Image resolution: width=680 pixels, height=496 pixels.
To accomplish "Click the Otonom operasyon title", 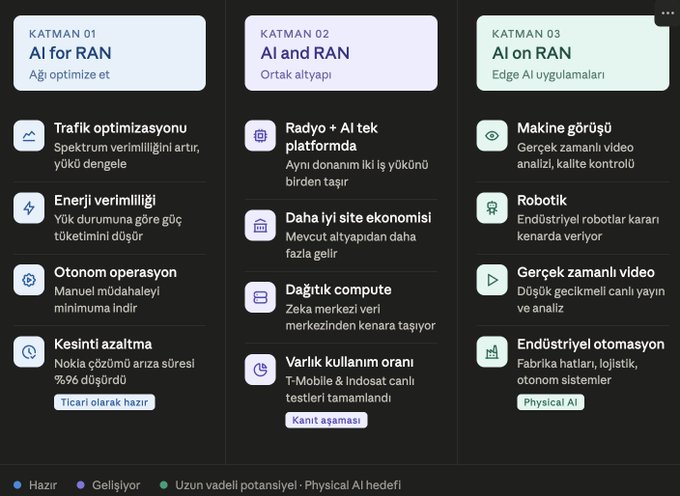I will coord(115,272).
